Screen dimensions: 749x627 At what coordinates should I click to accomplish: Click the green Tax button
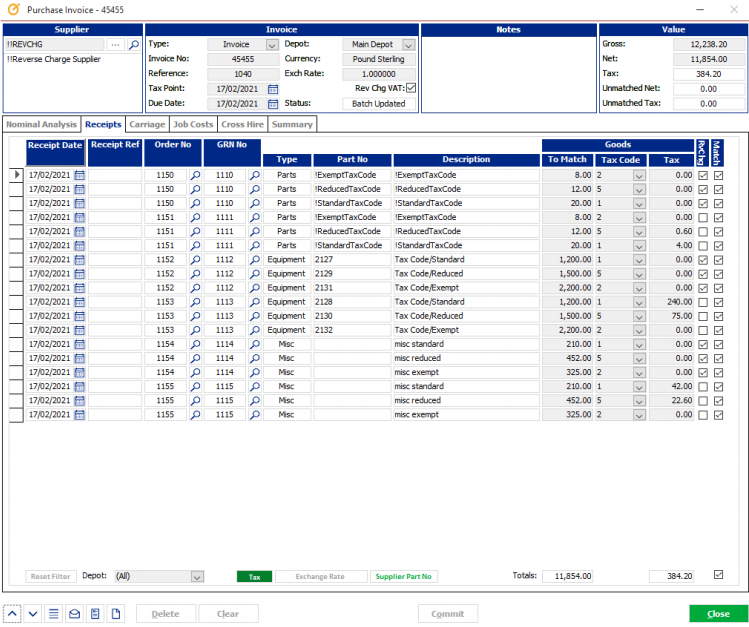click(255, 577)
